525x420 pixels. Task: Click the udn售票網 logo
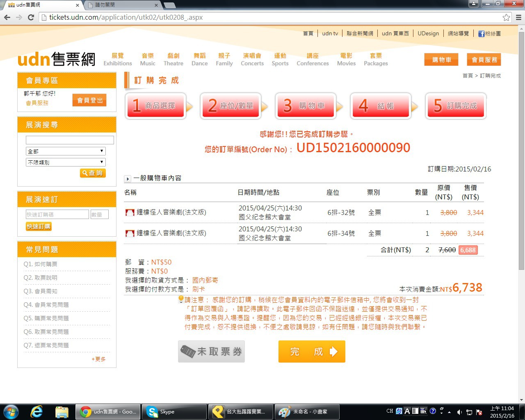[x=57, y=59]
